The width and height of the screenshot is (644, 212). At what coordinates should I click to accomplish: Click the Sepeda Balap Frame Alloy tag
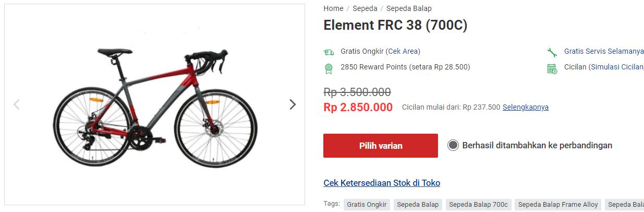pos(558,205)
